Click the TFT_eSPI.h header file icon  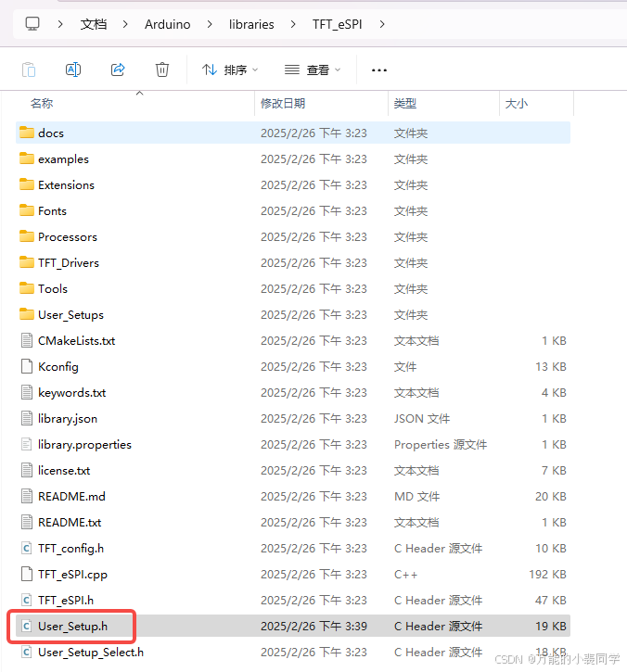(x=27, y=600)
